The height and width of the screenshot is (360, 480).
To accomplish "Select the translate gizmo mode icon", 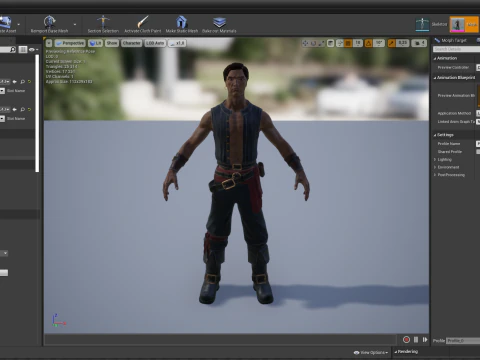I will tap(305, 43).
